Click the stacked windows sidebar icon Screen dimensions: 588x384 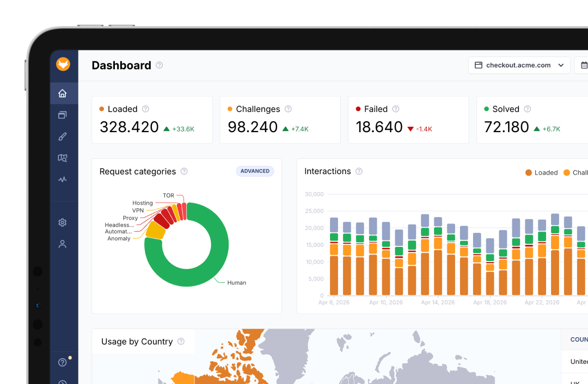pos(63,115)
